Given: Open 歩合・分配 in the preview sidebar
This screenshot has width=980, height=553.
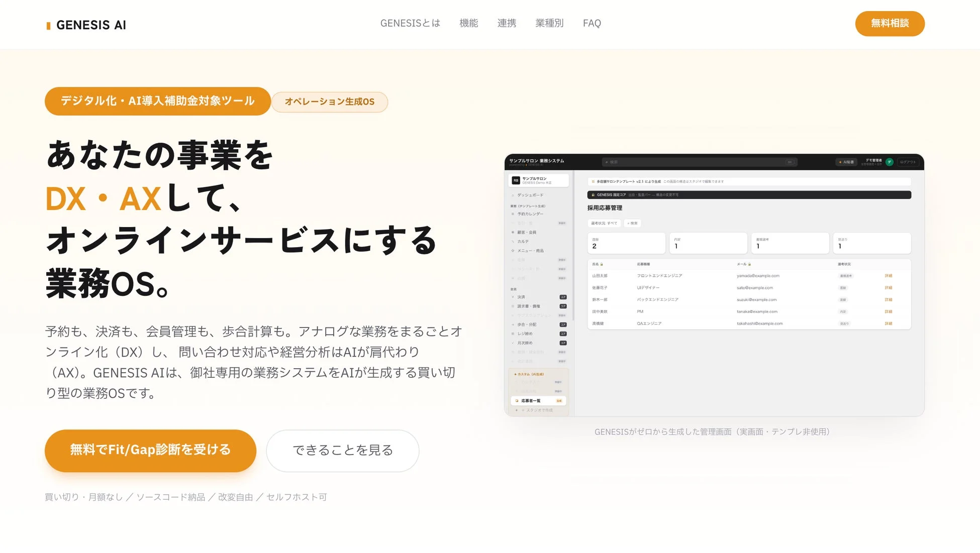Looking at the screenshot, I should click(x=539, y=324).
